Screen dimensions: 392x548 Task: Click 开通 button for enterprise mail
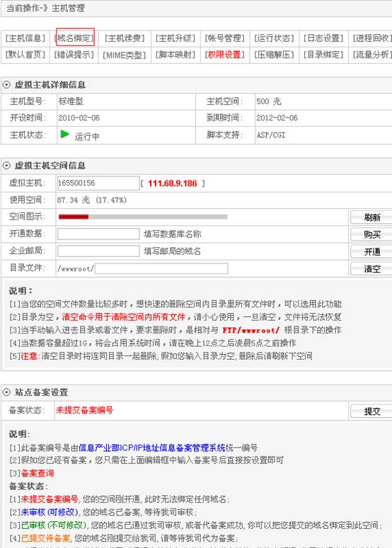point(371,251)
